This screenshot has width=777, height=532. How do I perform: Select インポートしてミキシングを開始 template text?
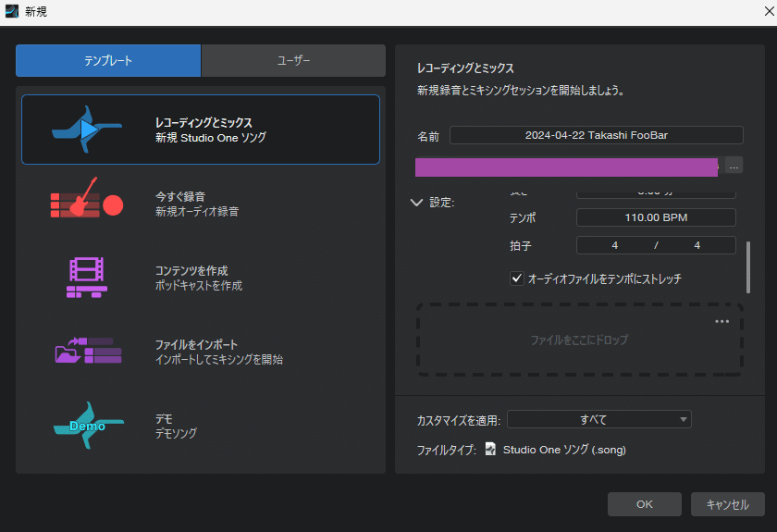click(218, 360)
